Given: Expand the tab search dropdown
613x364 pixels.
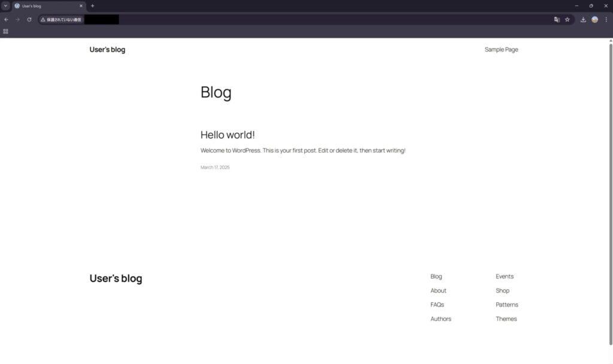Looking at the screenshot, I should pos(5,6).
